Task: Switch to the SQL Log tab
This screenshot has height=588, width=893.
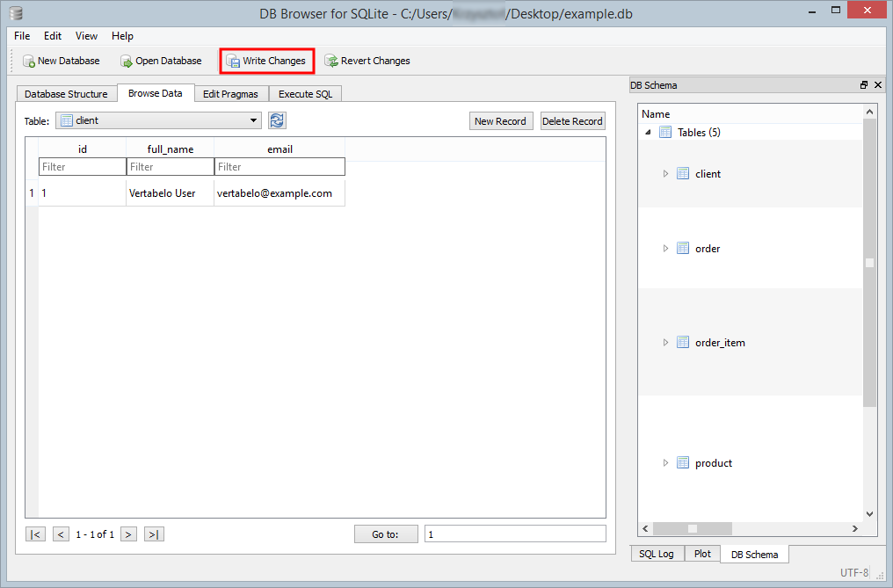Action: [x=657, y=554]
